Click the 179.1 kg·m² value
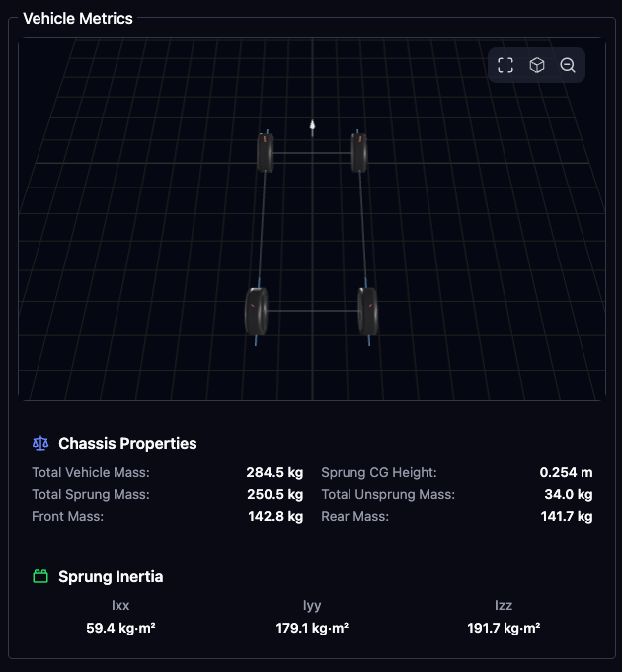 tap(312, 628)
